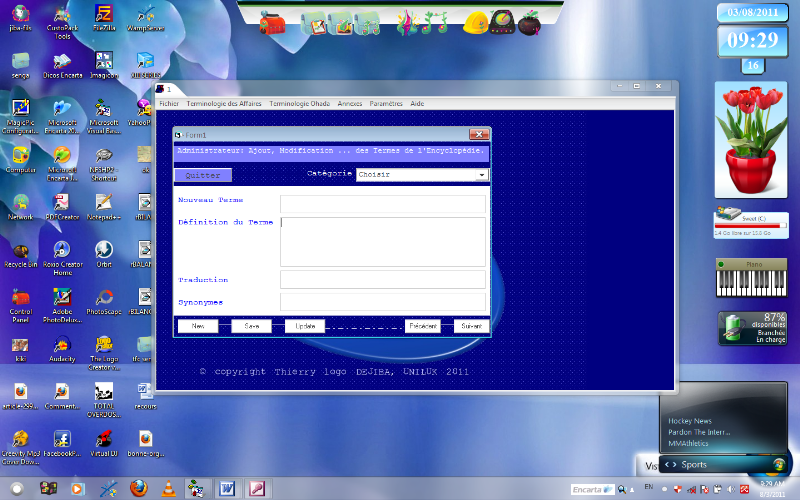The image size is (800, 500).
Task: Open the Terminologie Ohada menu
Action: coord(299,104)
